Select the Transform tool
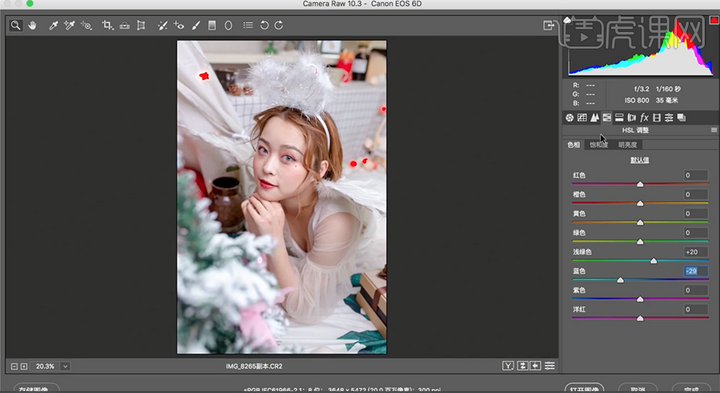Screen dimensions: 720x393 141,25
